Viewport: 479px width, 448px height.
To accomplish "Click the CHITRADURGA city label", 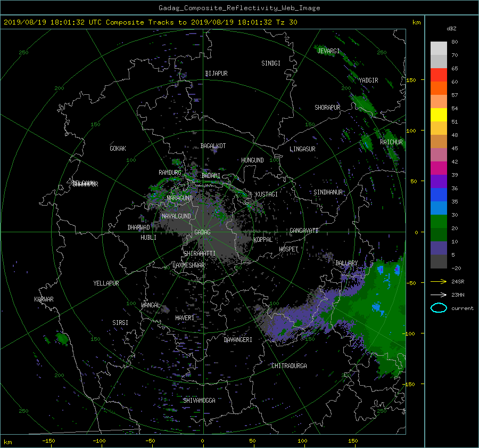I will (x=289, y=366).
